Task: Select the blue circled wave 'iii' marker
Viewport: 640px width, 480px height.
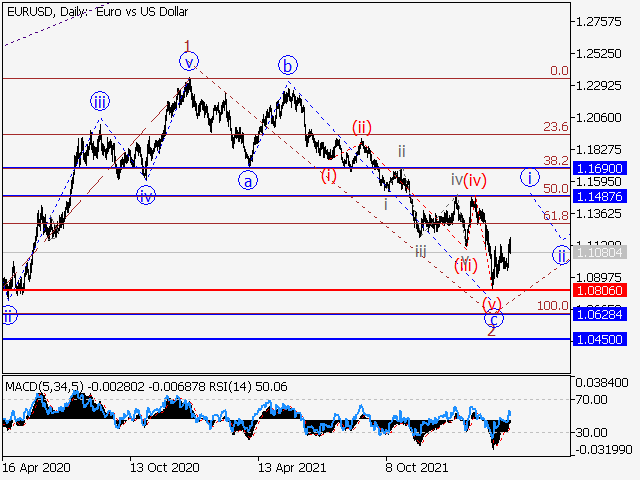Action: point(100,102)
